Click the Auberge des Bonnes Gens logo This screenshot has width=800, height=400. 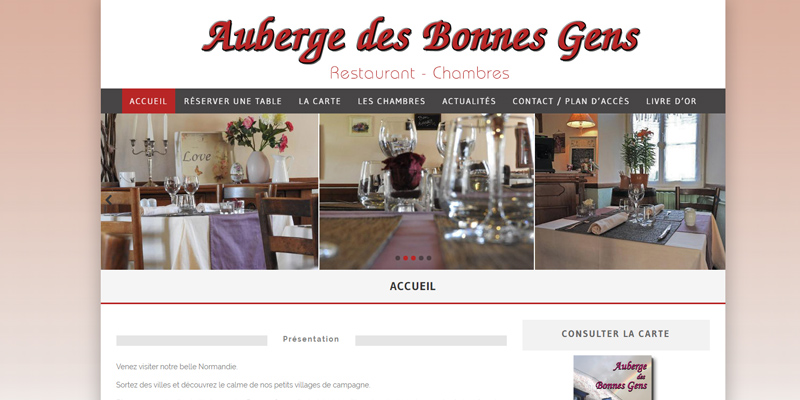(421, 39)
